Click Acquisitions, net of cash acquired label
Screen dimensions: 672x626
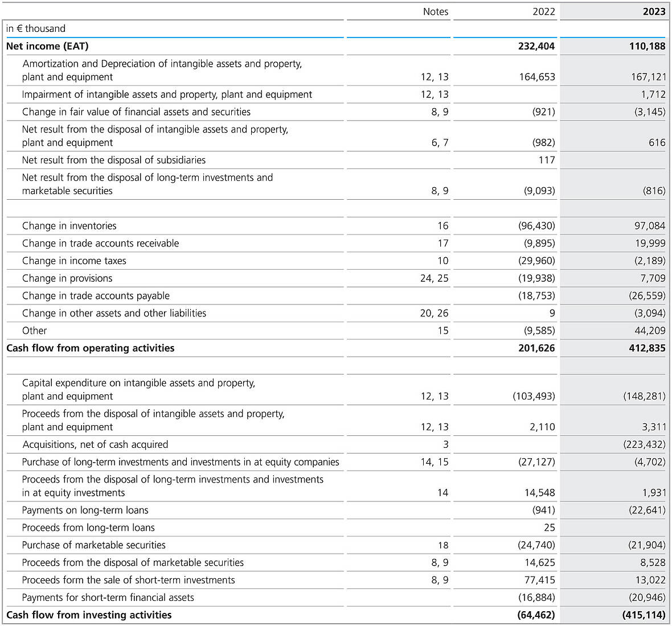click(x=95, y=444)
